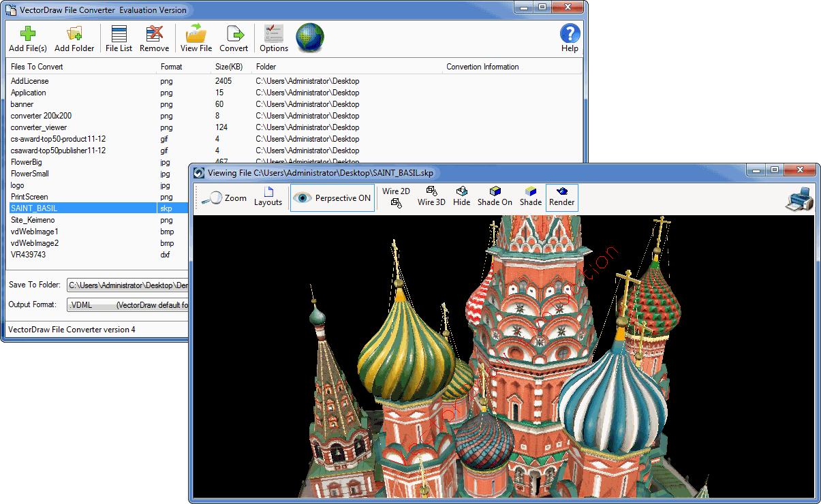821x504 pixels.
Task: Click the Add Folder toolbar icon
Action: 74,39
